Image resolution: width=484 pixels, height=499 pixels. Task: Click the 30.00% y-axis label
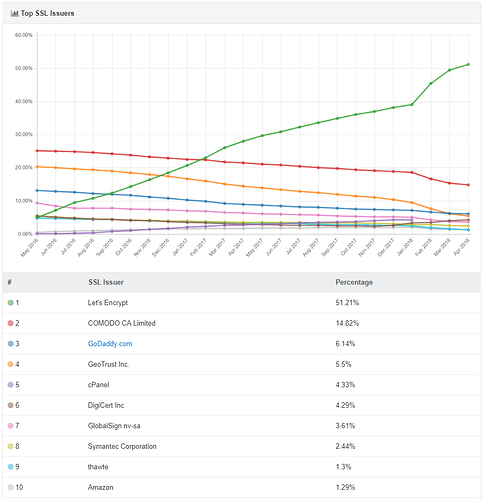[x=24, y=134]
